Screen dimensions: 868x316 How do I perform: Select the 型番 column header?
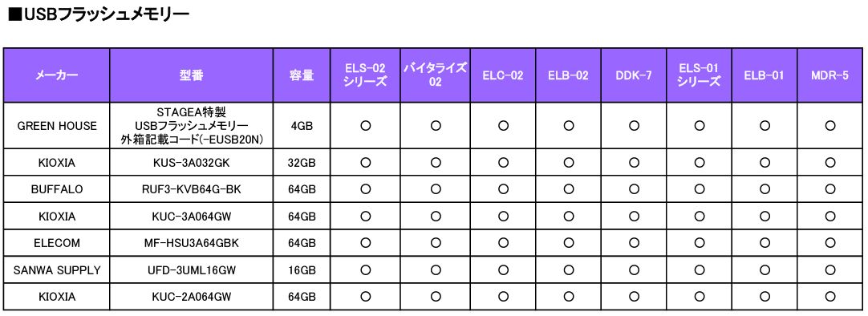pos(191,75)
